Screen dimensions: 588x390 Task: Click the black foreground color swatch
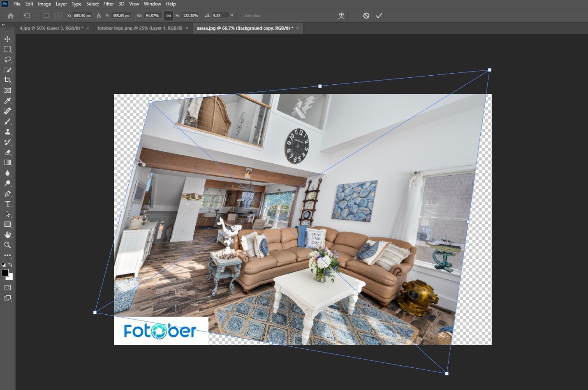pos(5,272)
